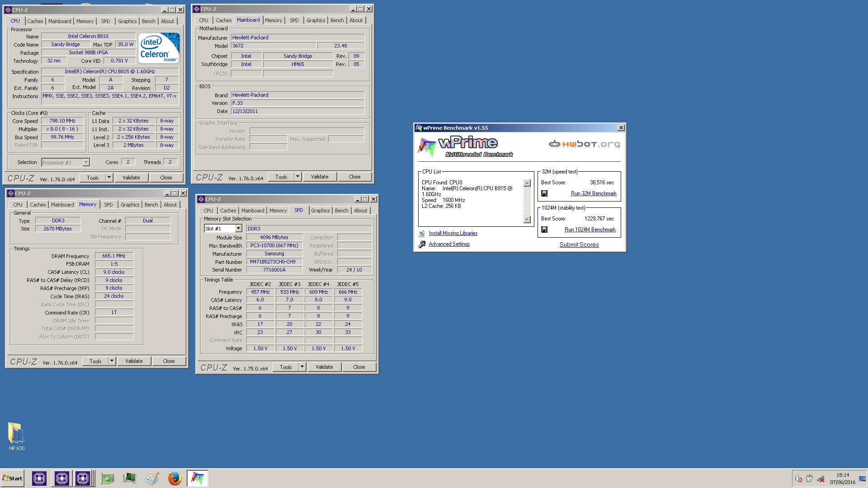Open Advanced Settings link
The width and height of the screenshot is (868, 488).
point(449,244)
